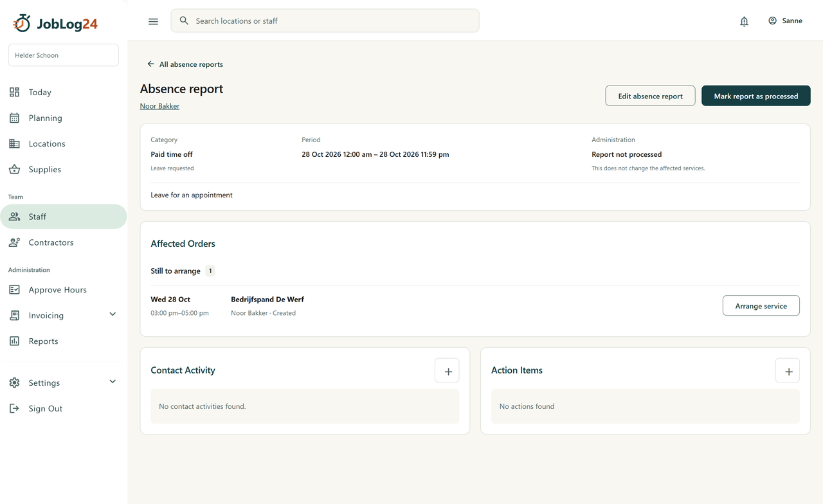Toggle the hamburger menu icon
823x504 pixels.
(153, 21)
